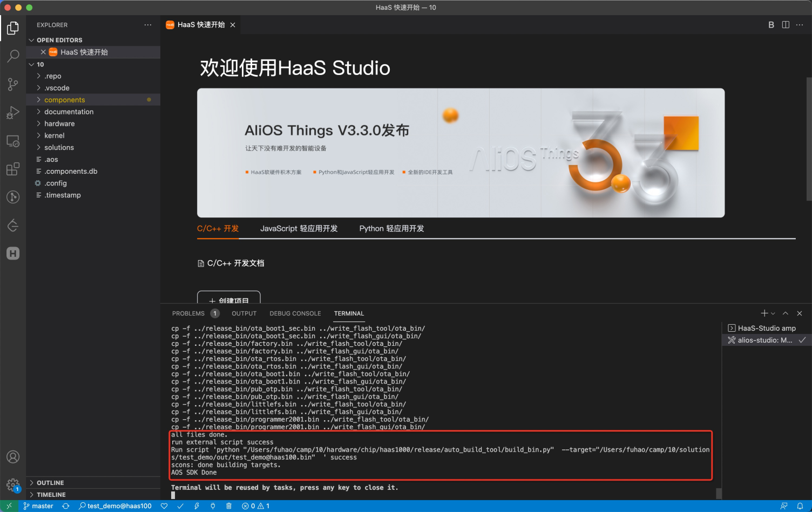The height and width of the screenshot is (512, 812).
Task: Open the .timestamp file
Action: point(93,195)
